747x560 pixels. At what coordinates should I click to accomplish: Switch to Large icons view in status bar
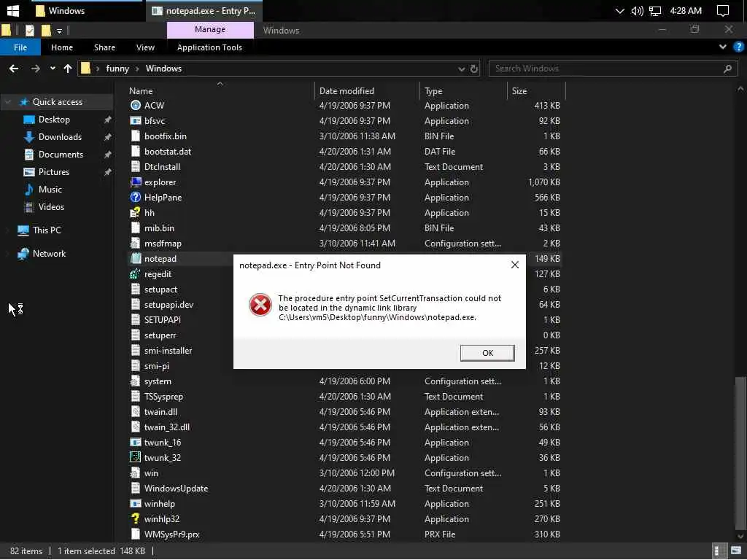[x=735, y=551]
